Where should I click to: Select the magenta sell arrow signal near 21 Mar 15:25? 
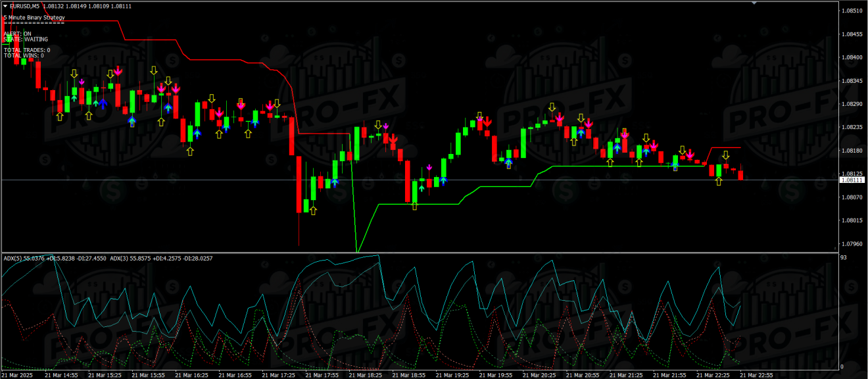coord(117,71)
